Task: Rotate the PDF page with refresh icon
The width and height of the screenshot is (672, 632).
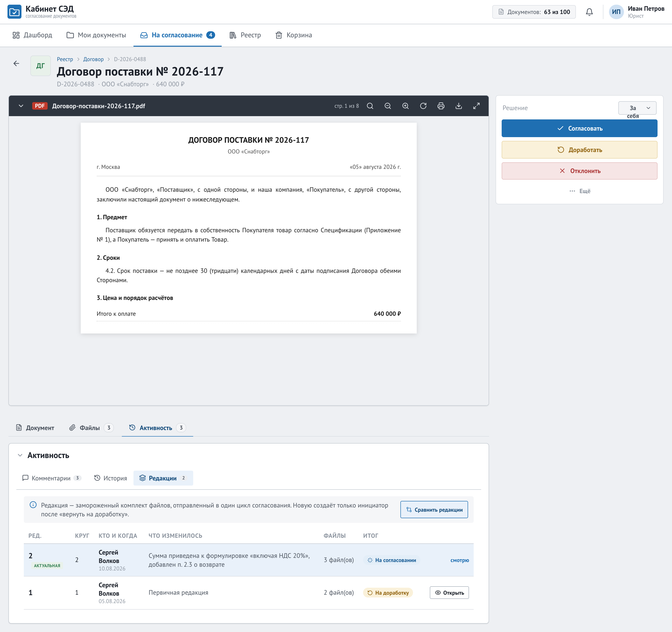Action: pos(423,106)
